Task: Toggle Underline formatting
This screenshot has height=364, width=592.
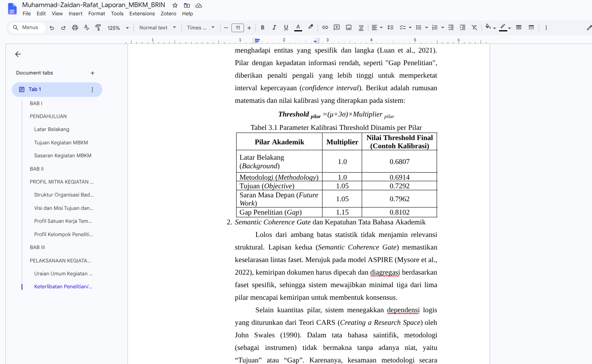Action: click(286, 27)
